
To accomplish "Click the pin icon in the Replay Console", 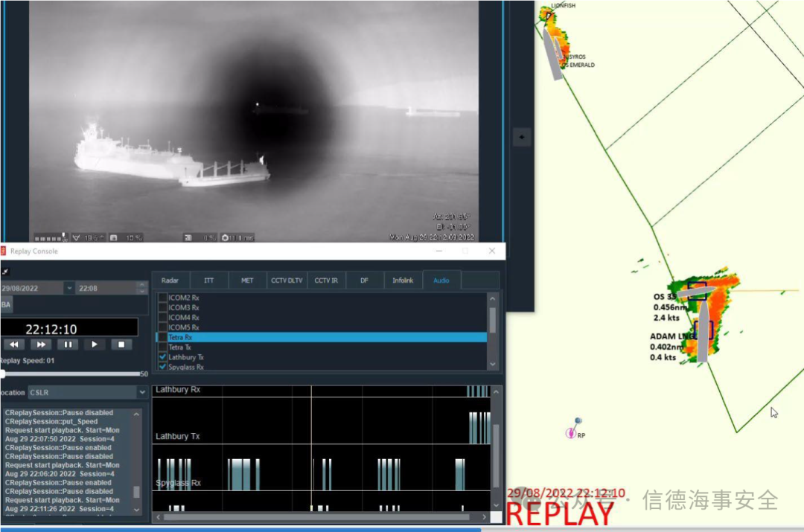I will coord(5,272).
